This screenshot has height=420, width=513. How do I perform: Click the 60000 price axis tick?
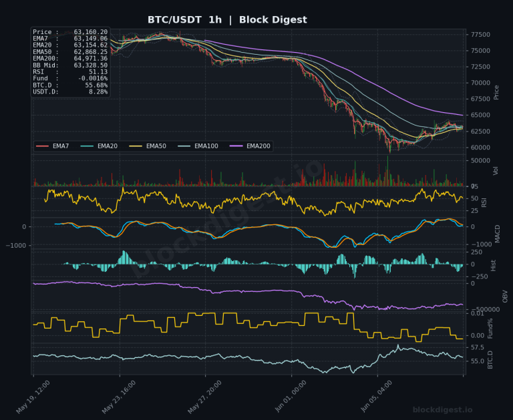481,148
